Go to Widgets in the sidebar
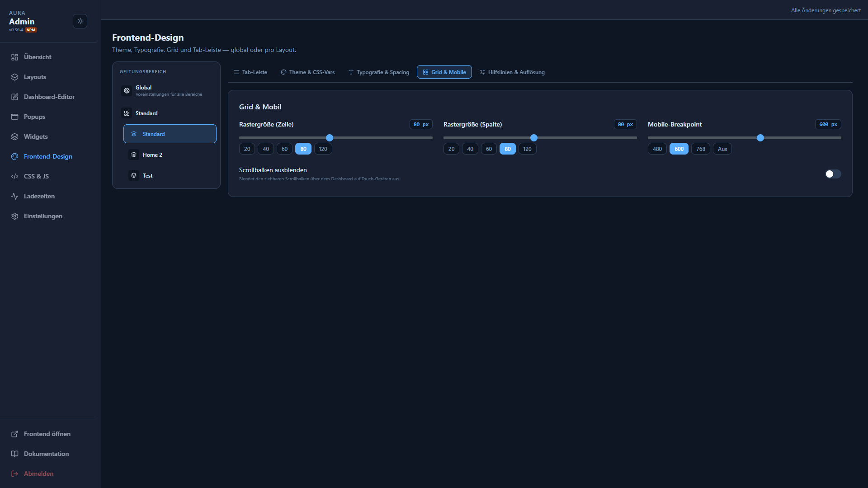The width and height of the screenshot is (868, 488). (x=48, y=136)
